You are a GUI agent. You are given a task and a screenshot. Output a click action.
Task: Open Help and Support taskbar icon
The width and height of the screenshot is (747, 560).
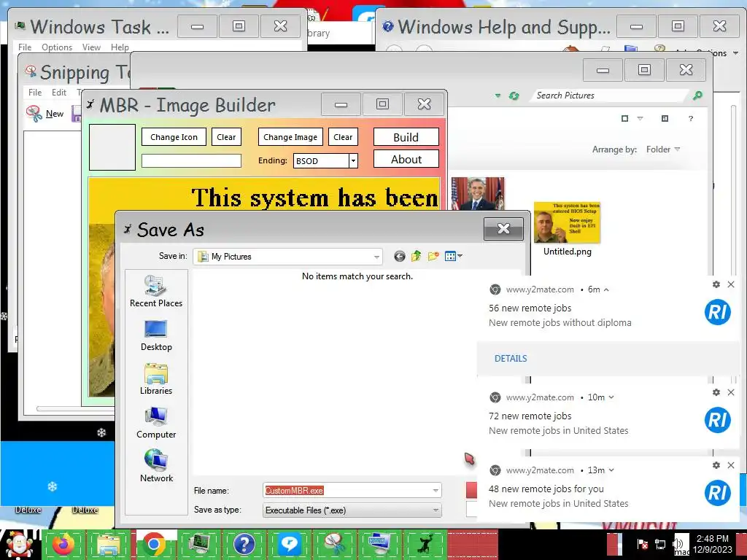point(244,544)
